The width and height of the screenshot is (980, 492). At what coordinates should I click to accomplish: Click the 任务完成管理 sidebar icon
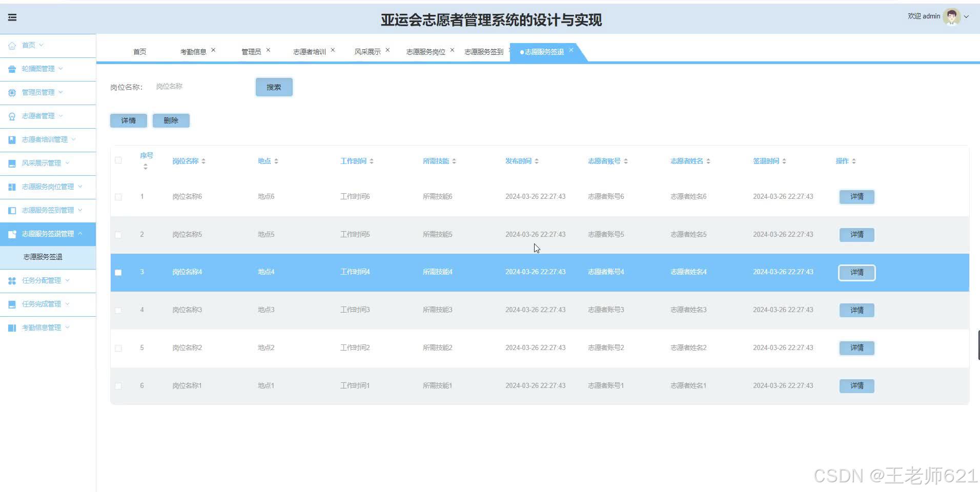pyautogui.click(x=12, y=304)
